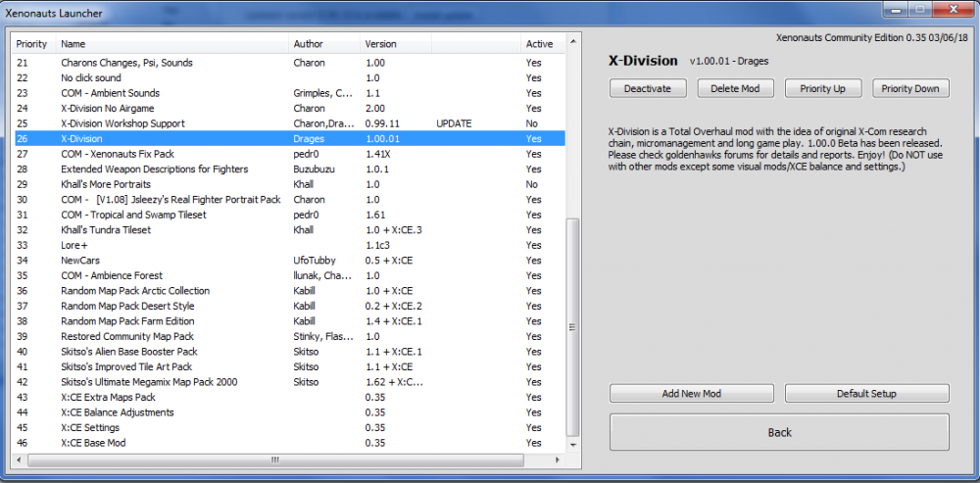Go Back to the launcher menu
Image resolution: width=980 pixels, height=483 pixels.
[x=779, y=432]
